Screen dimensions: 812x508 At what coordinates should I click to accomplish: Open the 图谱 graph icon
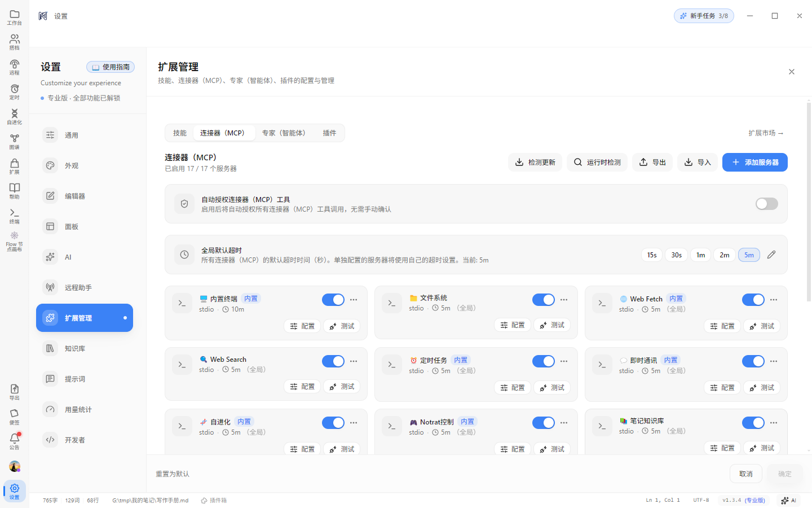click(x=15, y=141)
